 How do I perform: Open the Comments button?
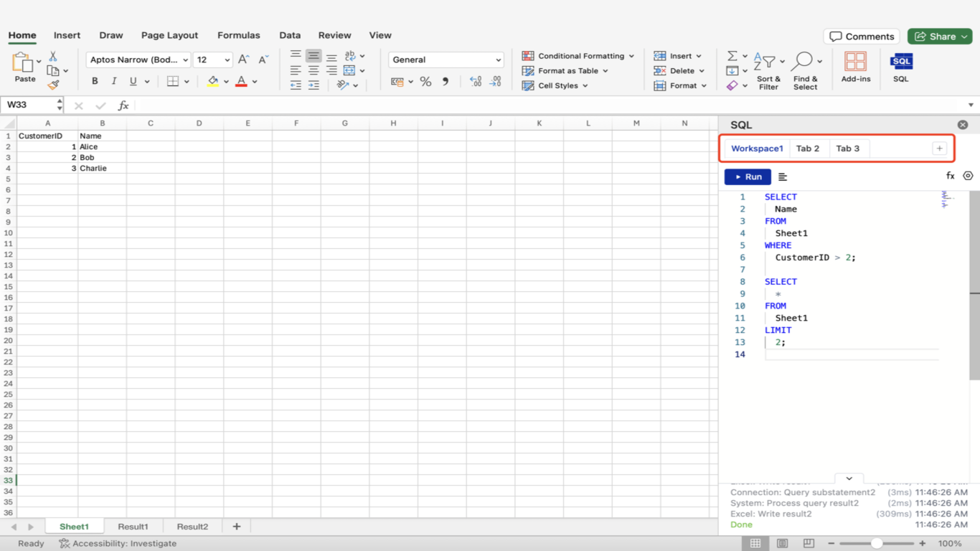(862, 37)
